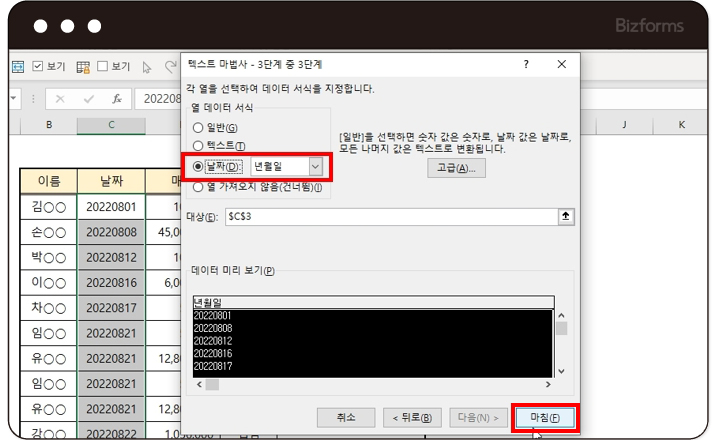Viewport: 715px width, 440px height.
Task: Click the 김○○ name cell
Action: pos(49,207)
